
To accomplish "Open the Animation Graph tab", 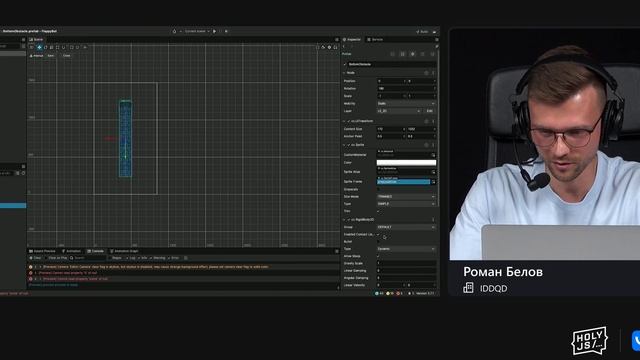I will tap(124, 251).
